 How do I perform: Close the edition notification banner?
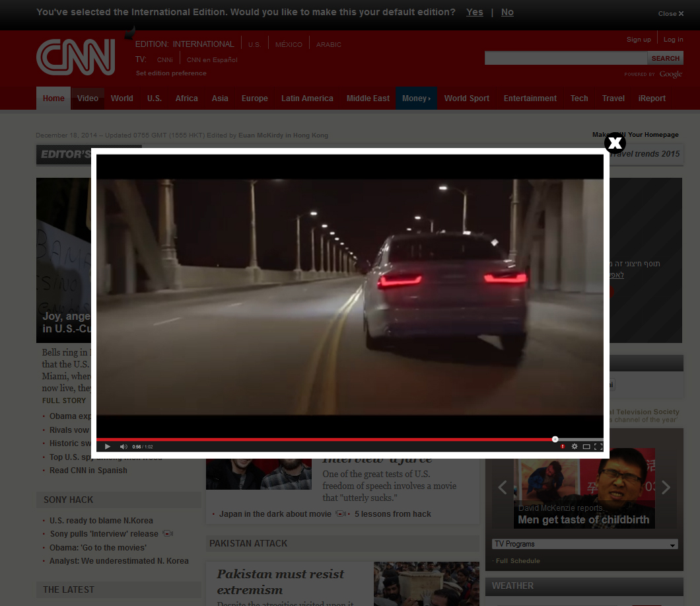point(670,14)
